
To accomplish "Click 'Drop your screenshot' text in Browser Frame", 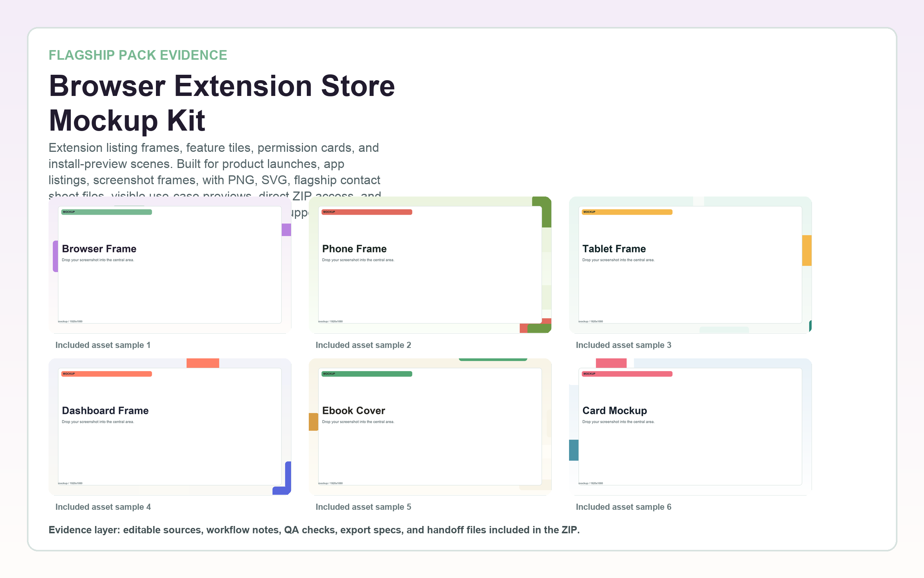I will coord(98,260).
